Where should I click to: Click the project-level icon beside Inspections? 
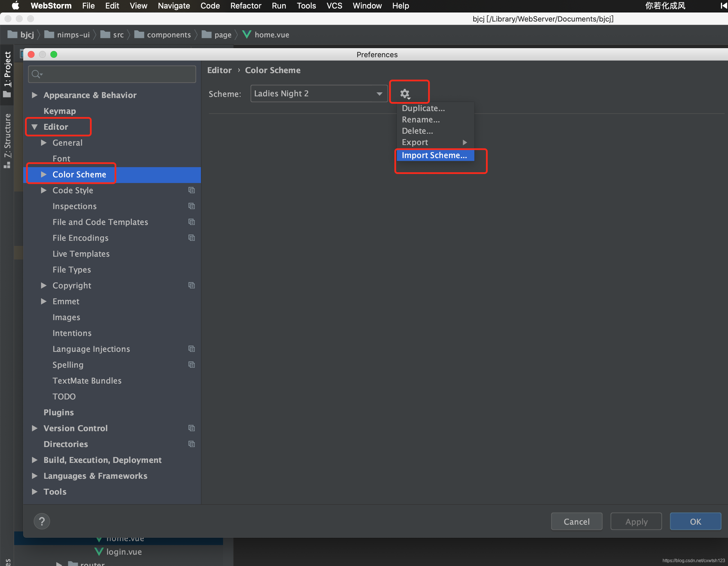[x=191, y=206]
